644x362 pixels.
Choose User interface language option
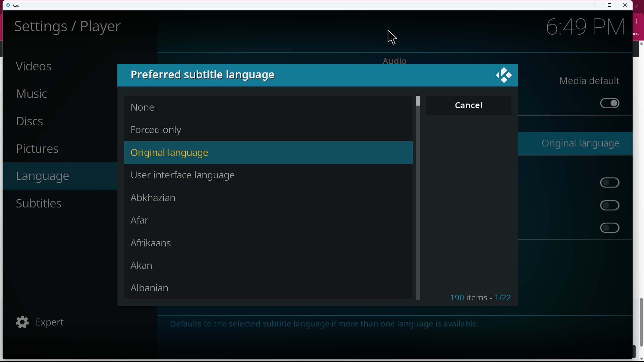tap(268, 175)
